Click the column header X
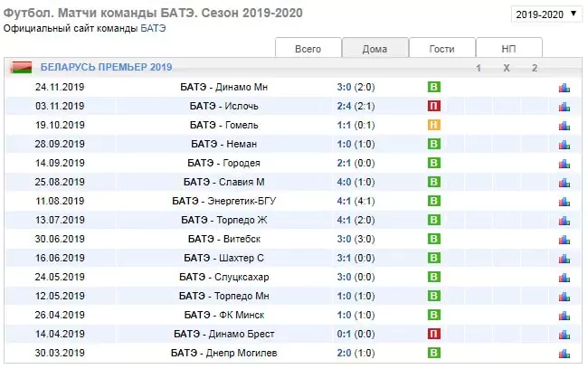 click(507, 68)
